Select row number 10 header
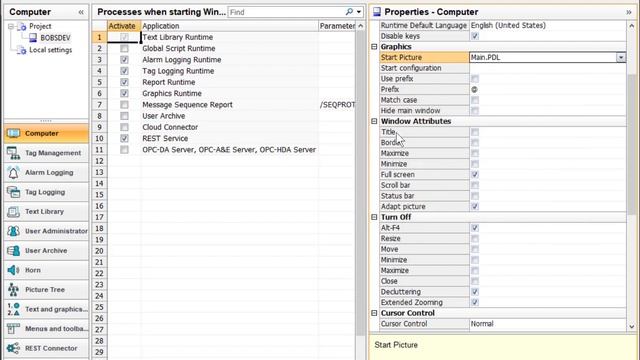 point(100,138)
